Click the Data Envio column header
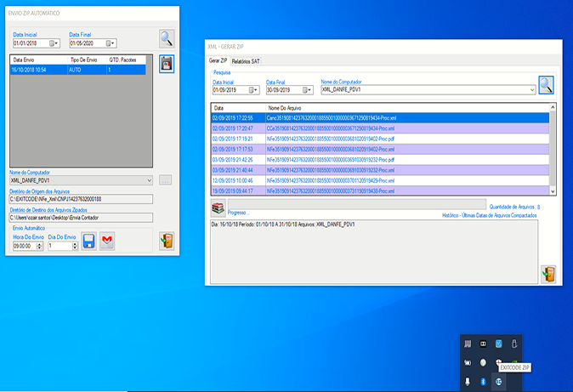 click(39, 60)
